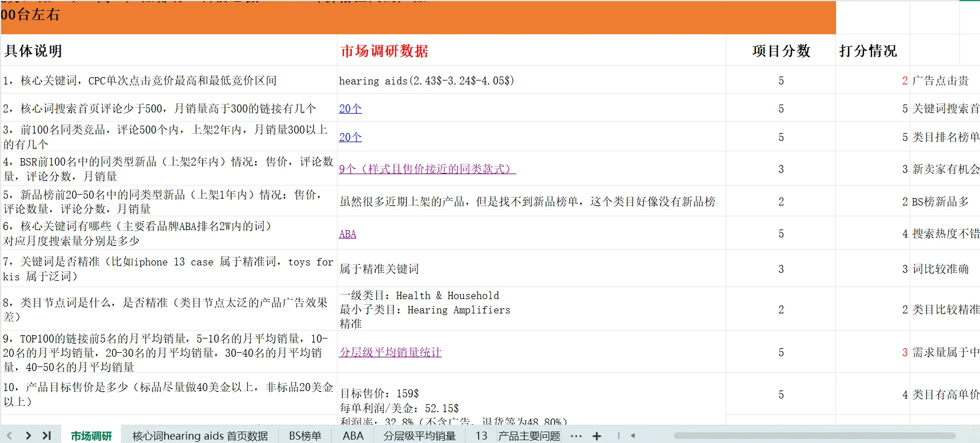Select 新卖家有机会 comment cell

945,169
